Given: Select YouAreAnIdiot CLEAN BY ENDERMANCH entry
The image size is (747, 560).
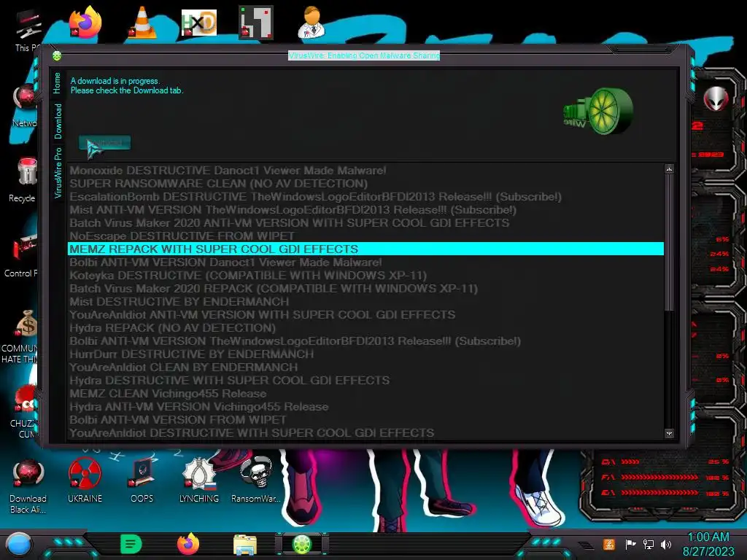Looking at the screenshot, I should point(366,367).
